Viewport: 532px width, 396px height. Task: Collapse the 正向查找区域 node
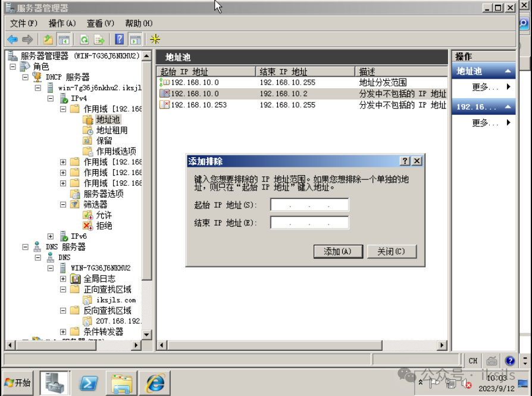pos(63,289)
